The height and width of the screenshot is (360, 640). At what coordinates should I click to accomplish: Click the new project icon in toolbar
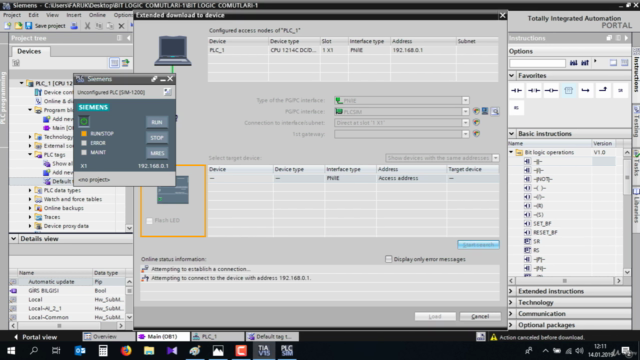(8, 26)
